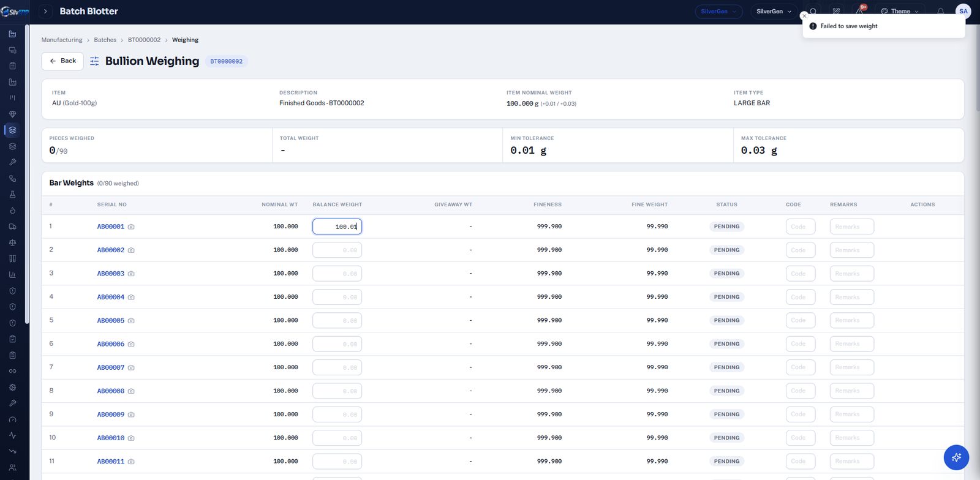
Task: Open serial number AB00005 link
Action: click(x=111, y=320)
